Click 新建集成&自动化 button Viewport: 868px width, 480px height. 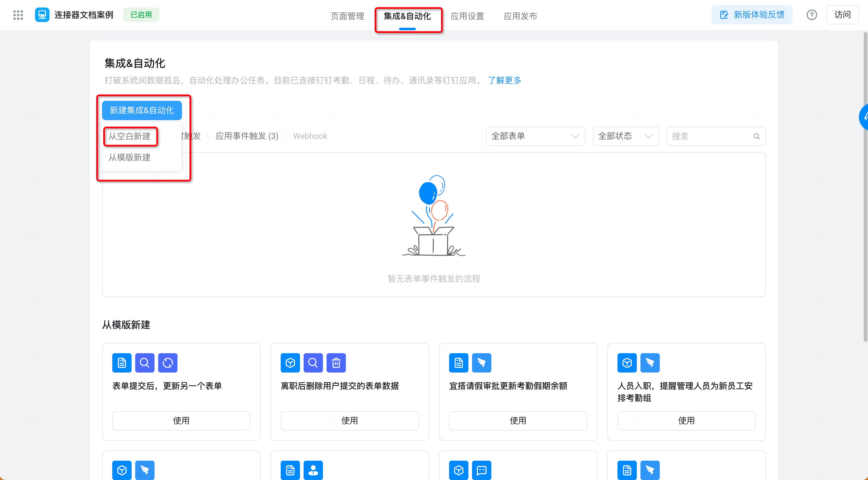142,110
